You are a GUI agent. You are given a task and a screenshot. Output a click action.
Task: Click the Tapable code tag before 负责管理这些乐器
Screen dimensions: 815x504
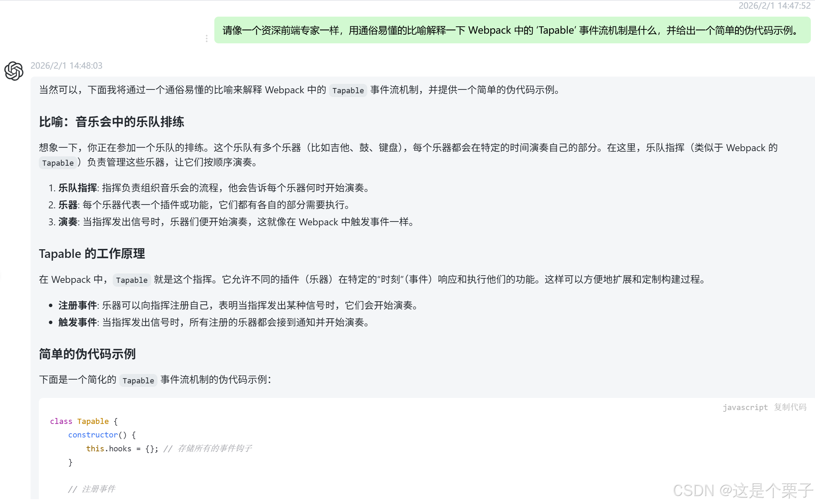(x=58, y=163)
